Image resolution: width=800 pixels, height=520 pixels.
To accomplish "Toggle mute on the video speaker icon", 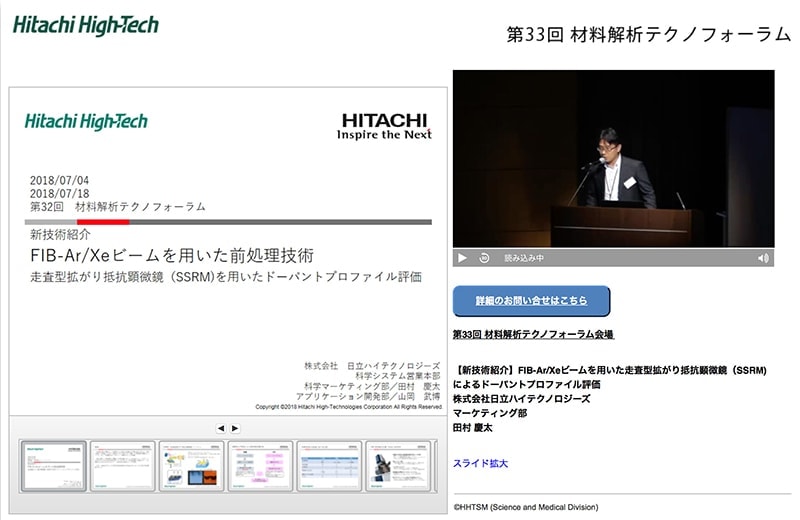I will 763,258.
